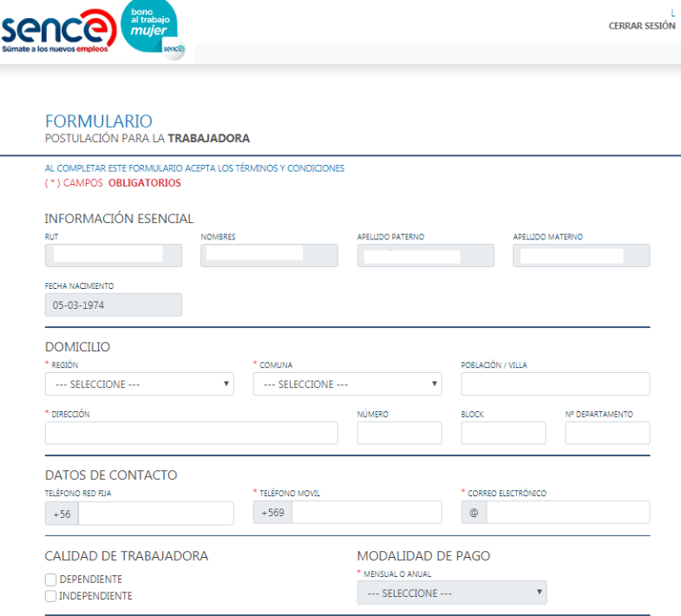The width and height of the screenshot is (681, 616).
Task: Click the Número input field
Action: click(399, 433)
